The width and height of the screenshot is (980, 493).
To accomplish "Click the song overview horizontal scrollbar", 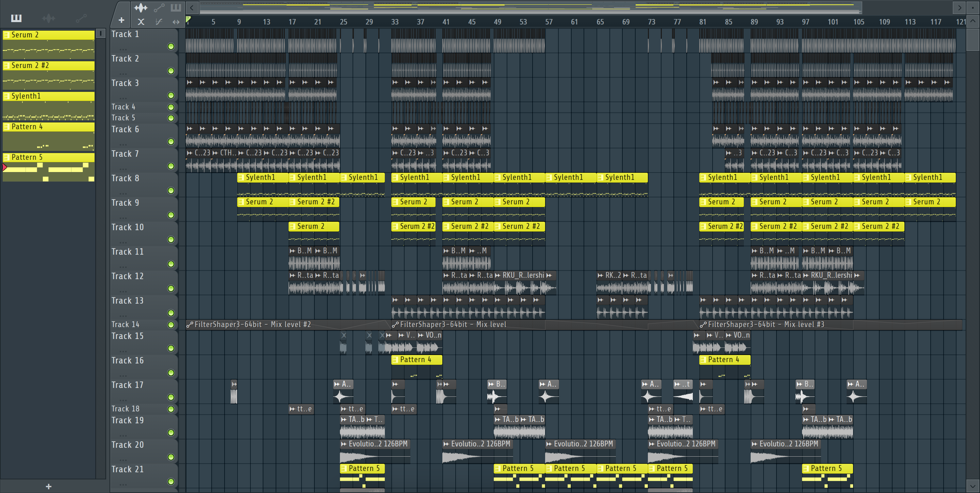I will pos(531,7).
